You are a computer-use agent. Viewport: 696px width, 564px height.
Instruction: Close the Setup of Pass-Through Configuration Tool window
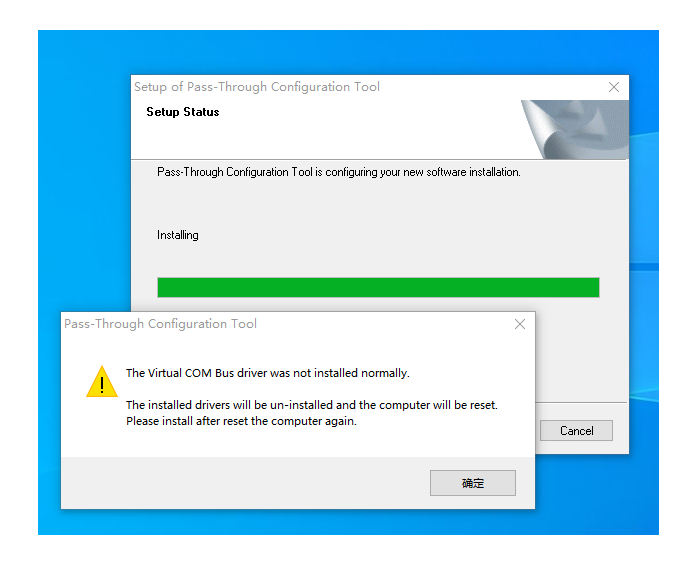(614, 87)
